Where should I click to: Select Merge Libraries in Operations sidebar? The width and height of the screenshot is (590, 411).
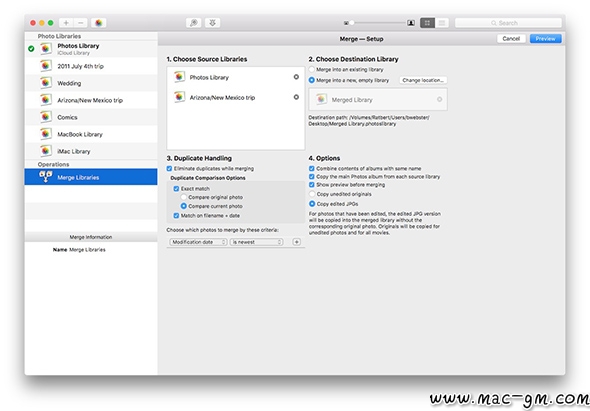(91, 177)
